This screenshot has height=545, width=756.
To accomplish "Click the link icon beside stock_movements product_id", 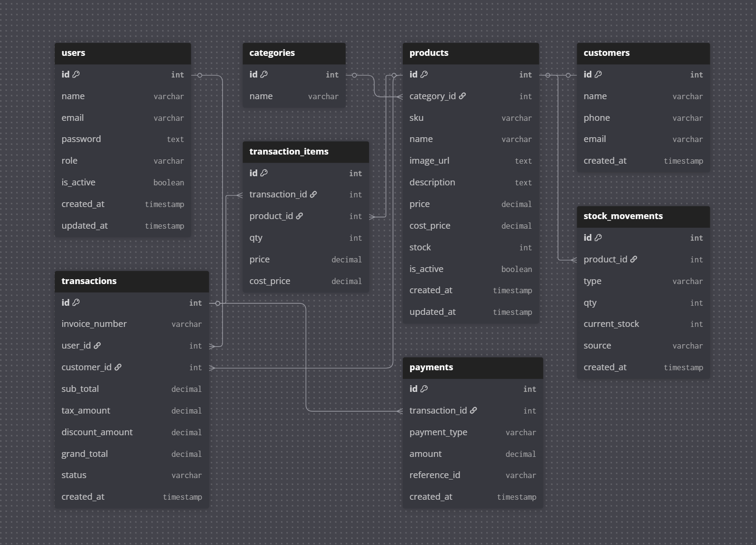I will (634, 260).
